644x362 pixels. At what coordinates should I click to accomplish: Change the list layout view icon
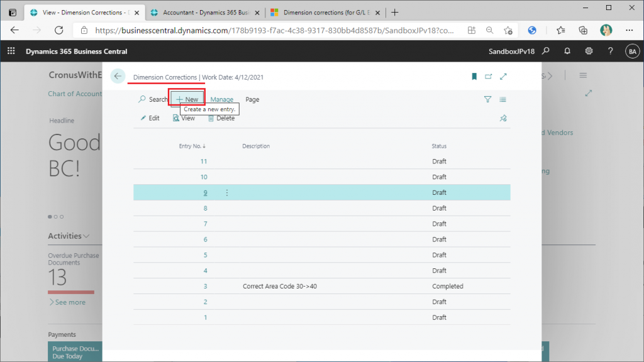(x=502, y=99)
